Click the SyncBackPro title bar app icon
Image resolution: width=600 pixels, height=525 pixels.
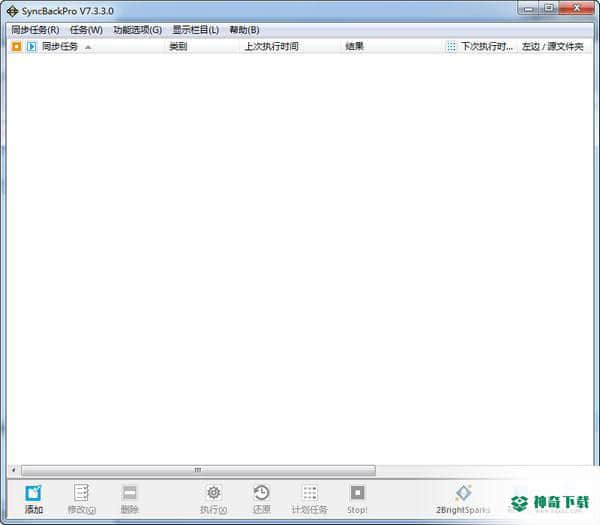point(12,11)
